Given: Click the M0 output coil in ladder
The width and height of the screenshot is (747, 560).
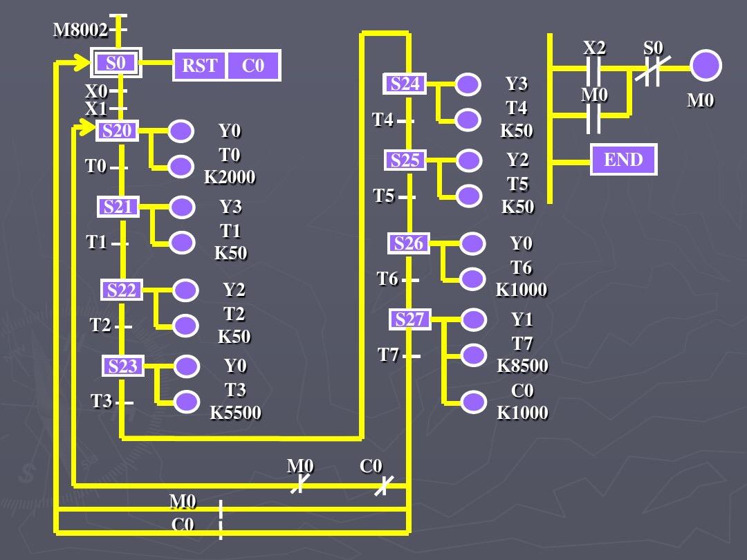Looking at the screenshot, I should click(705, 65).
